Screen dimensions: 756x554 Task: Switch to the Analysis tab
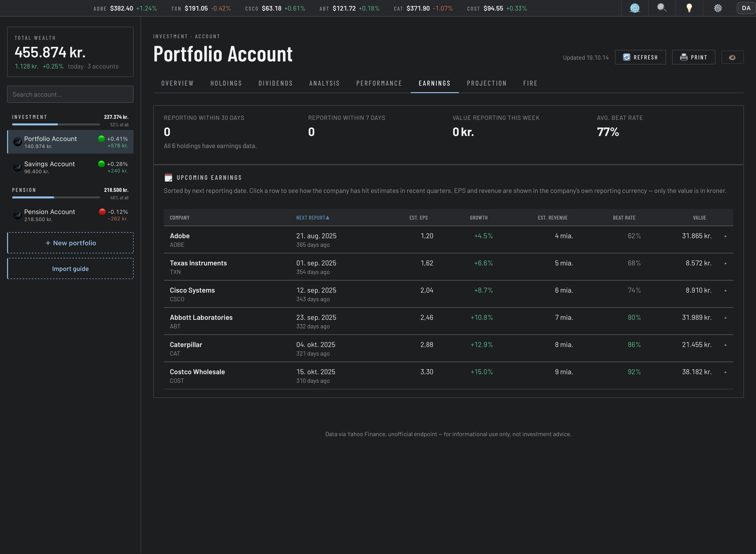point(325,83)
